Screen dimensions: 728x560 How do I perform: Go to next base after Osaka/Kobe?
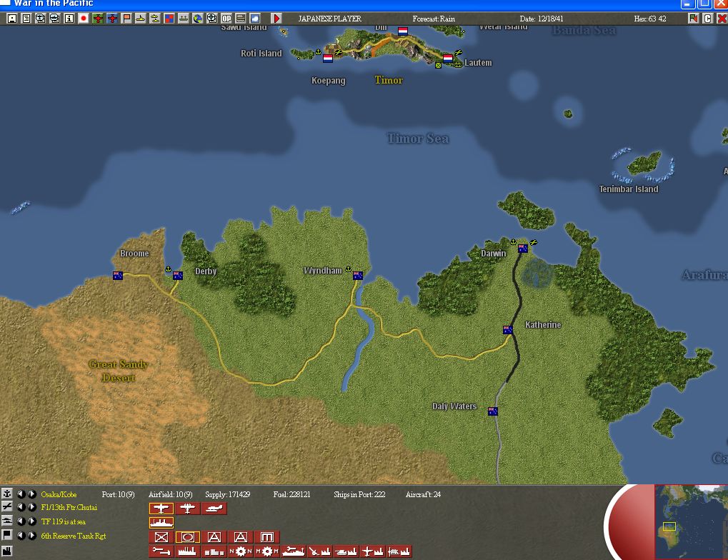pos(32,494)
